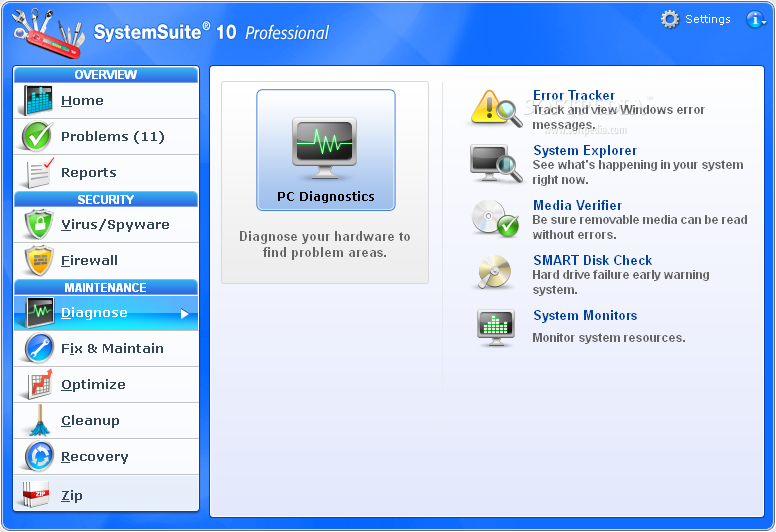Click the Error Tracker warning magnifier icon

(496, 109)
